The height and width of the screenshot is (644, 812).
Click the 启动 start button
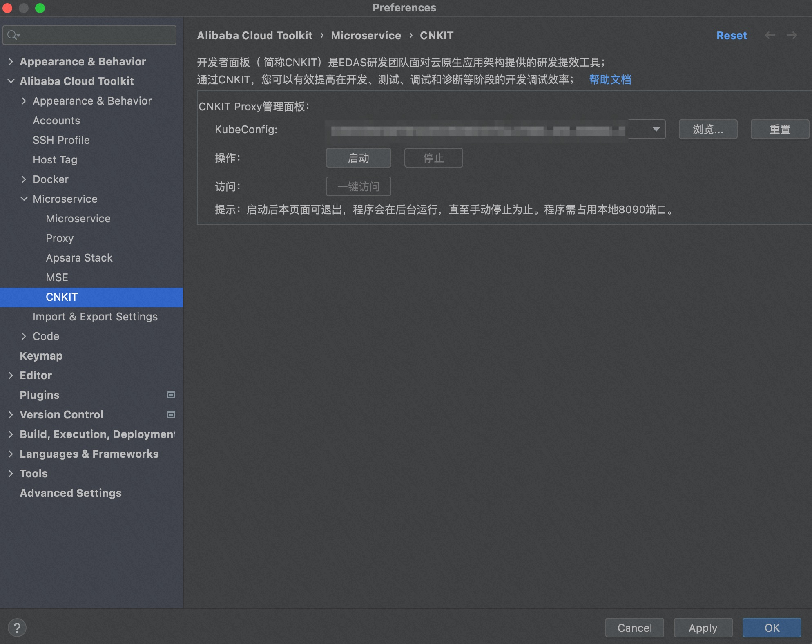358,158
